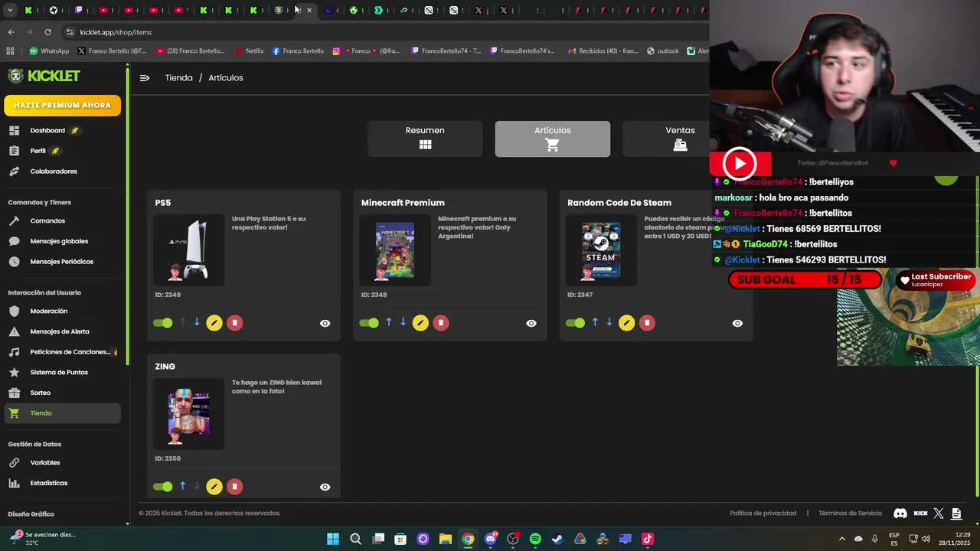This screenshot has width=980, height=551.
Task: Open taskbar Search
Action: [x=355, y=539]
